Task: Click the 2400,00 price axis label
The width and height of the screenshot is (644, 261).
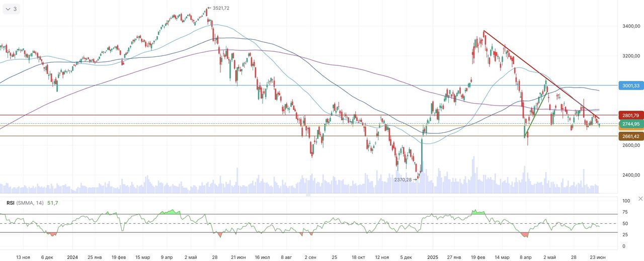Action: pos(631,175)
